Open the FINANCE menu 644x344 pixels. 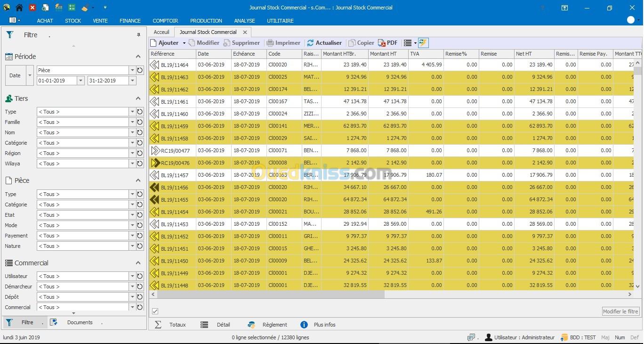click(x=130, y=21)
